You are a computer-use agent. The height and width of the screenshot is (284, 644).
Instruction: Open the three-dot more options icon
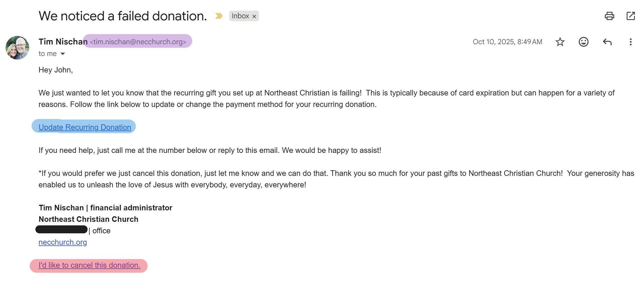point(631,42)
